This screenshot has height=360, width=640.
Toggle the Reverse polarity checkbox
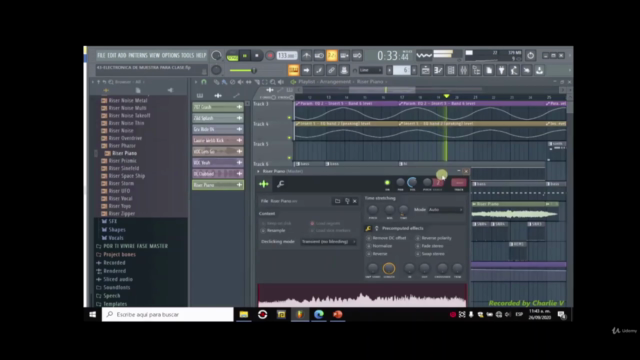[418, 238]
